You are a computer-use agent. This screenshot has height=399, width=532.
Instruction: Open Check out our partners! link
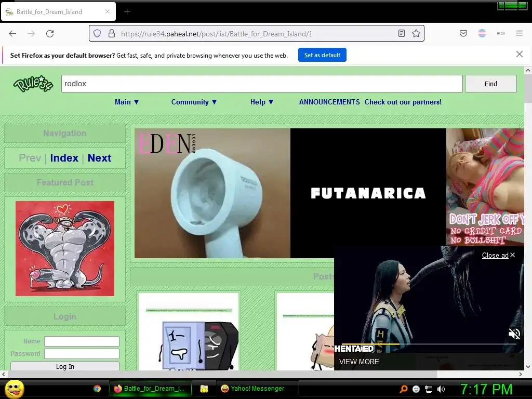[403, 102]
